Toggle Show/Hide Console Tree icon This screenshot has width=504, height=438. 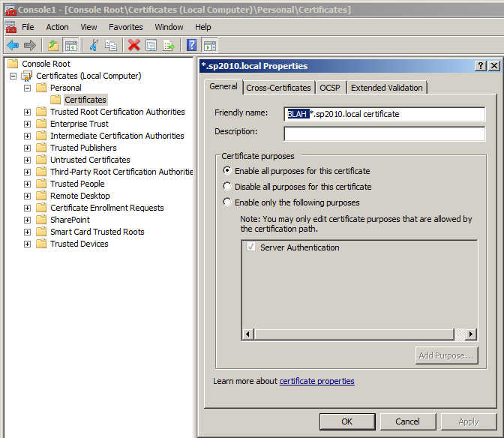[x=71, y=45]
